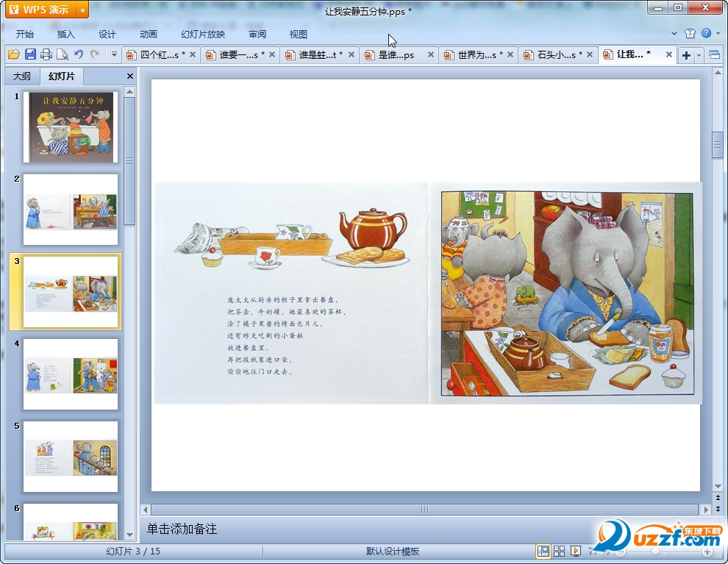
Task: Expand the quick access toolbar dropdown
Action: (114, 54)
